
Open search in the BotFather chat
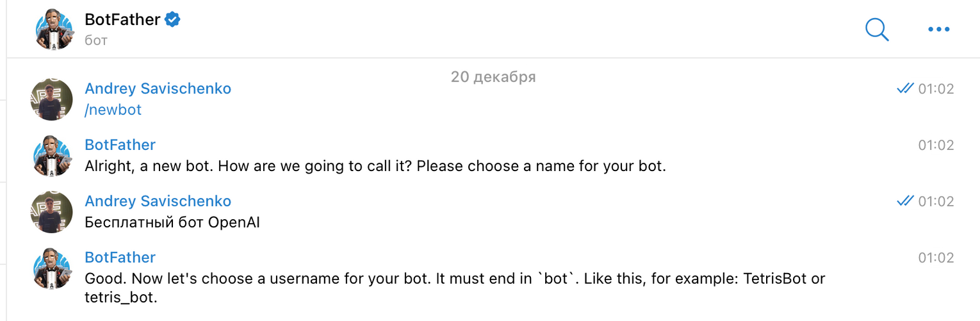tap(876, 29)
